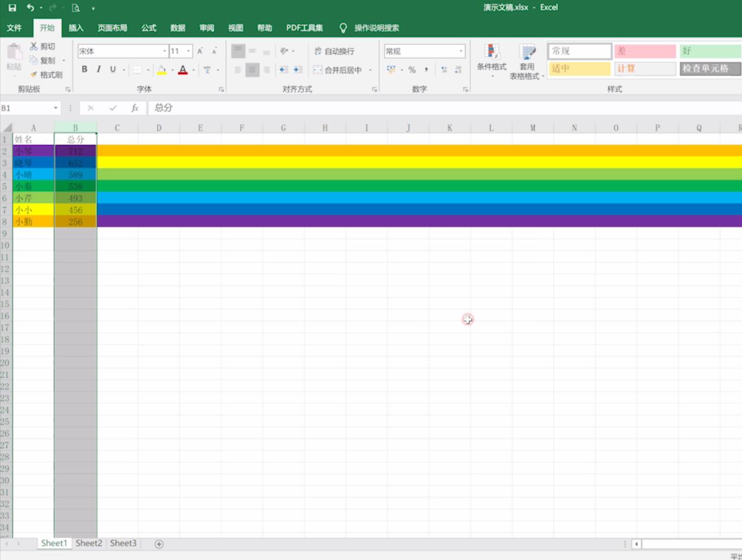Switch to the 插入 ribbon tab
The height and width of the screenshot is (560, 742).
(x=76, y=28)
